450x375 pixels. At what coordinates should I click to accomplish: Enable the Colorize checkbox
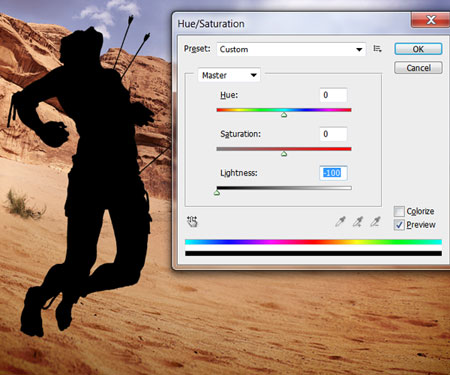click(x=399, y=211)
